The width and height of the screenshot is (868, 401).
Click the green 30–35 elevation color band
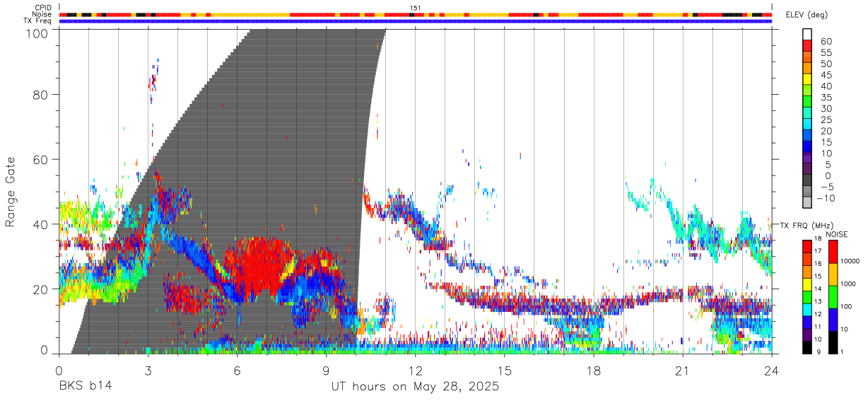coord(807,103)
